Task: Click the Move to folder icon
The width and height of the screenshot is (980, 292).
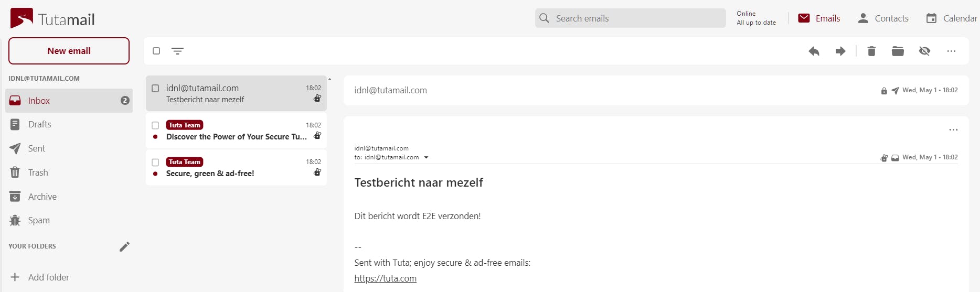Action: [898, 51]
